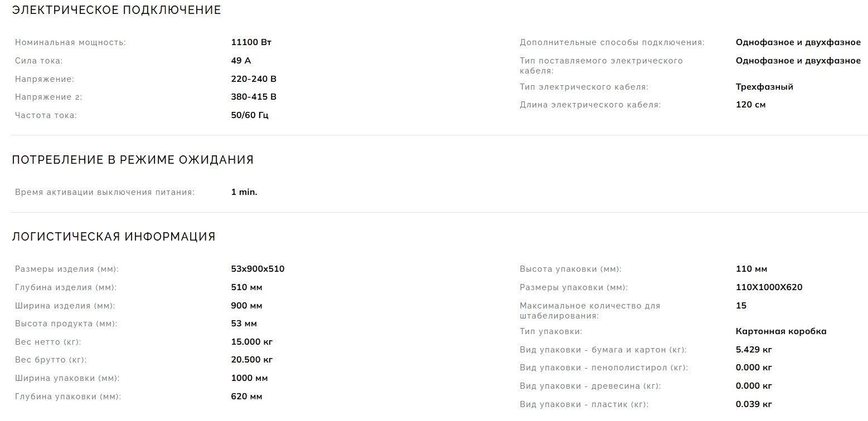The width and height of the screenshot is (868, 421).
Task: Click the Логистическая информация section heading
Action: coord(114,237)
